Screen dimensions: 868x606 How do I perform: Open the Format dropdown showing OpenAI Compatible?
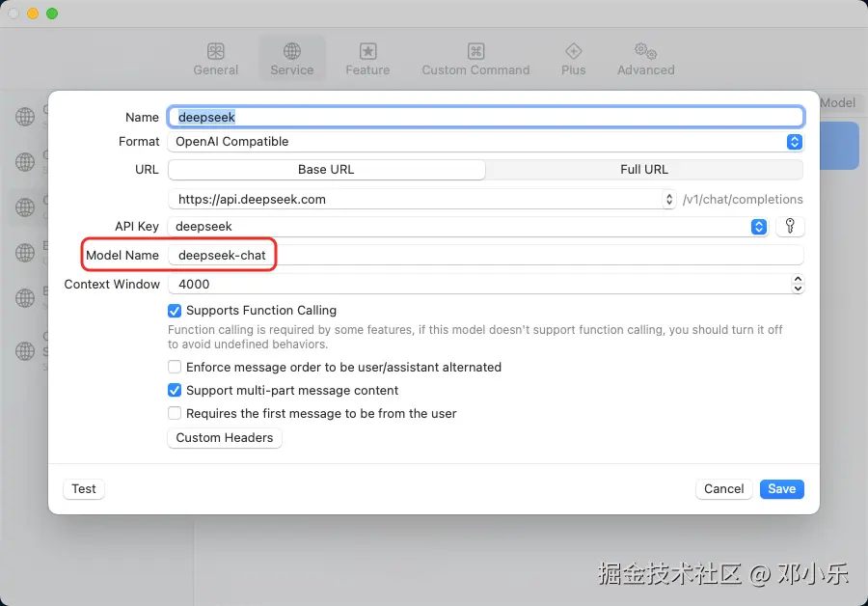[x=485, y=142]
